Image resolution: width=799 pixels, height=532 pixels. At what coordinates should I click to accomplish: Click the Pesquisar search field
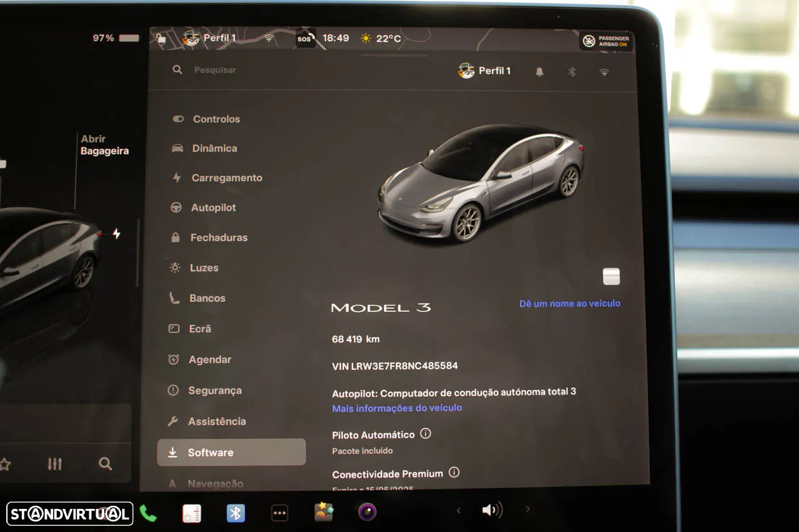pyautogui.click(x=215, y=70)
